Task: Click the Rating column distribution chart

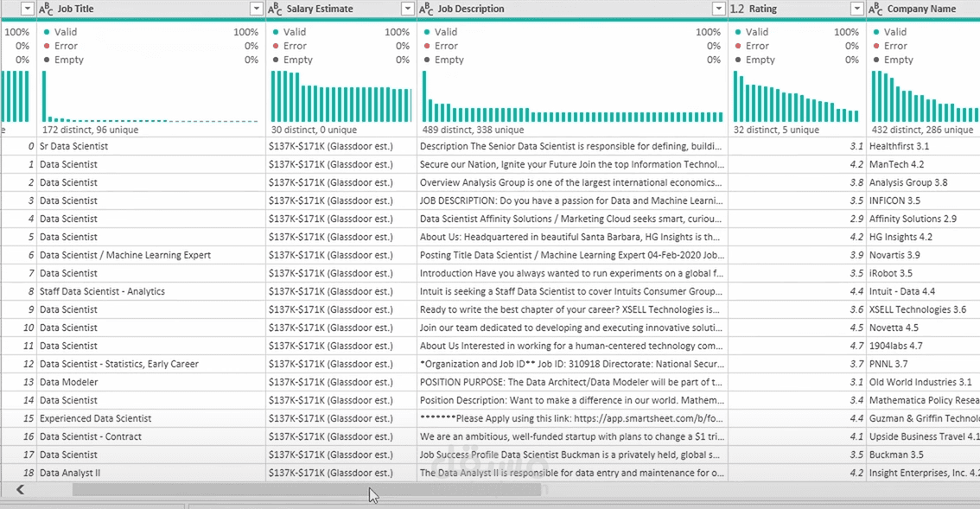Action: point(796,96)
